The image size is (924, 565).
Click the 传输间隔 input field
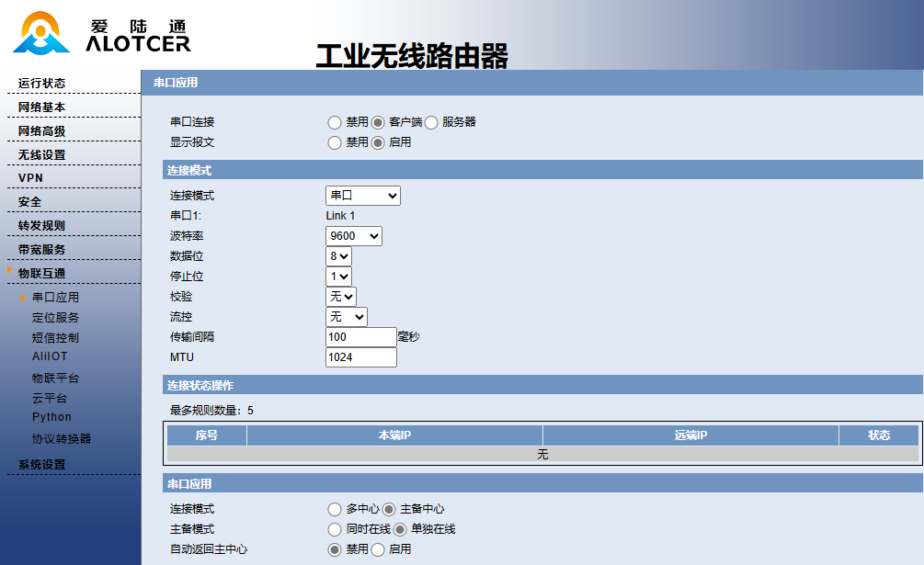pyautogui.click(x=360, y=336)
